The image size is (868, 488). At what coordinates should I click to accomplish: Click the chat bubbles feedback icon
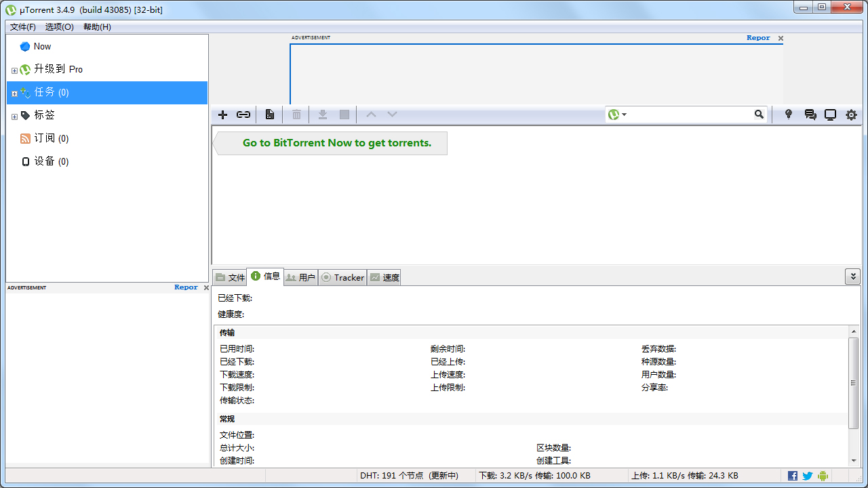(x=810, y=115)
